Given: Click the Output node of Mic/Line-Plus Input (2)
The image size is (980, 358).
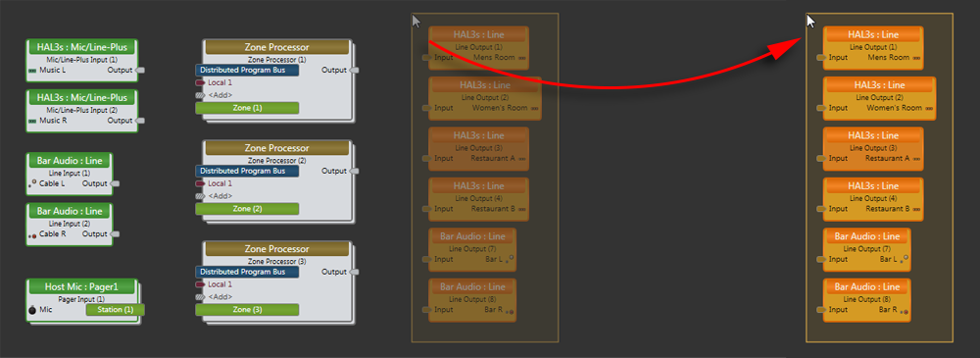Looking at the screenshot, I should (140, 121).
